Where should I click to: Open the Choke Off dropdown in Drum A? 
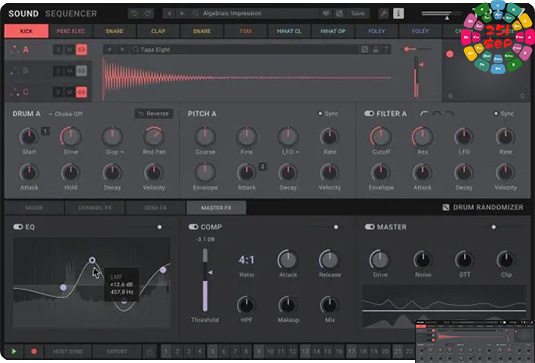tap(66, 114)
